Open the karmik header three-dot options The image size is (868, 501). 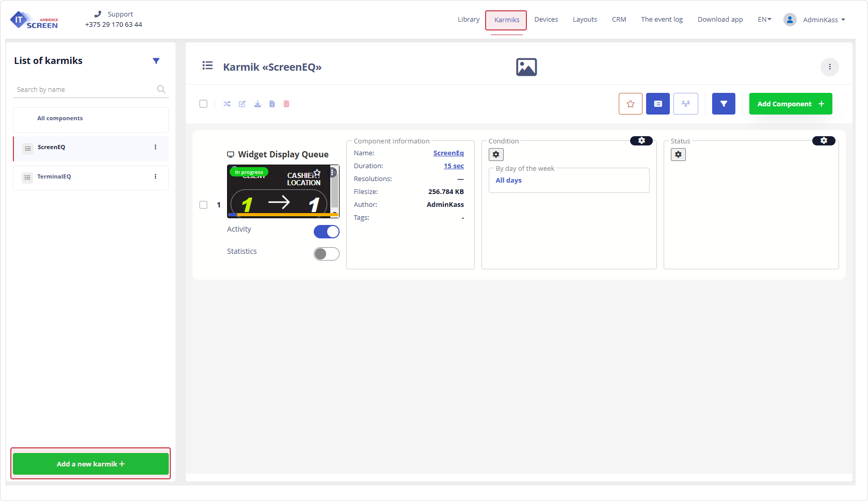pyautogui.click(x=830, y=67)
